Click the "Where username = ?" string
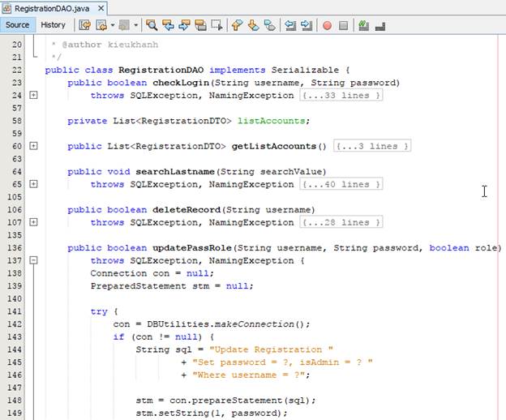Image resolution: width=506 pixels, height=420 pixels. click(248, 375)
